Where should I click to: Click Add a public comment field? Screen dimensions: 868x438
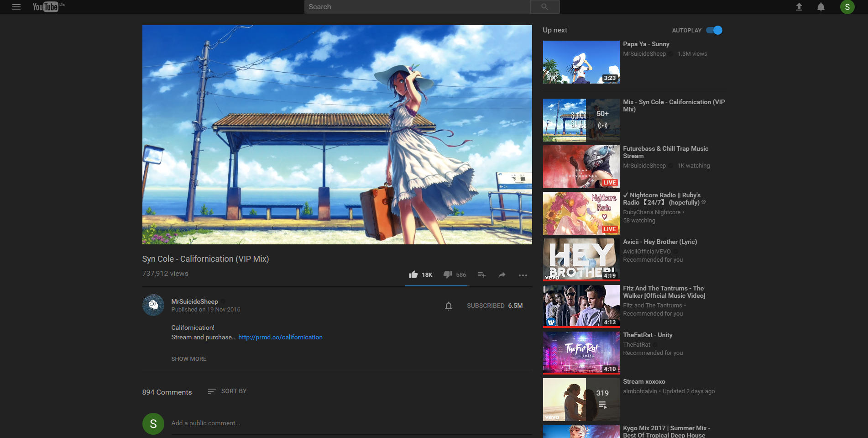click(351, 423)
